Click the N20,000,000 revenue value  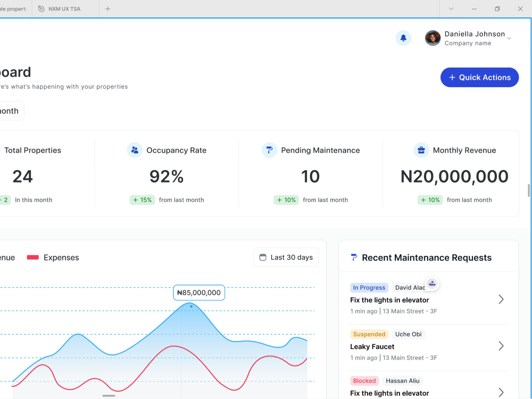tap(454, 177)
